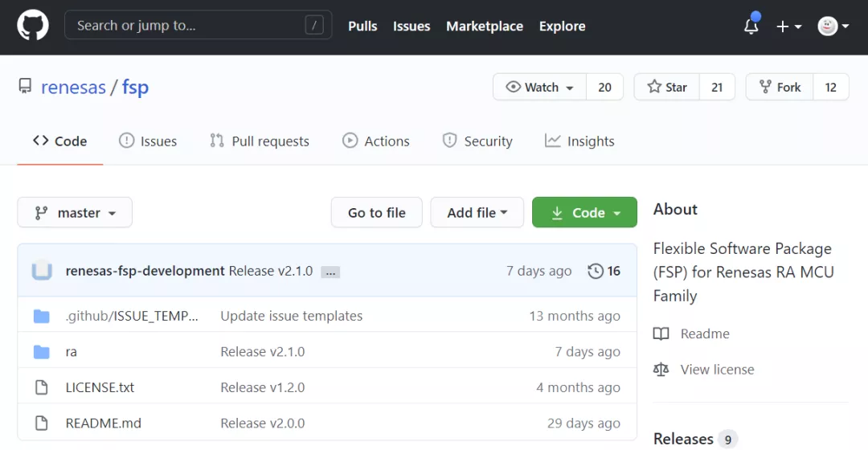Open the ra folder
Viewport: 868px width, 450px height.
pos(72,352)
